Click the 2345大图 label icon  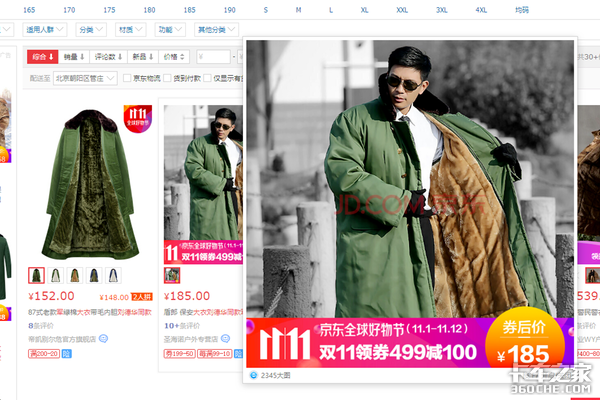pyautogui.click(x=253, y=375)
